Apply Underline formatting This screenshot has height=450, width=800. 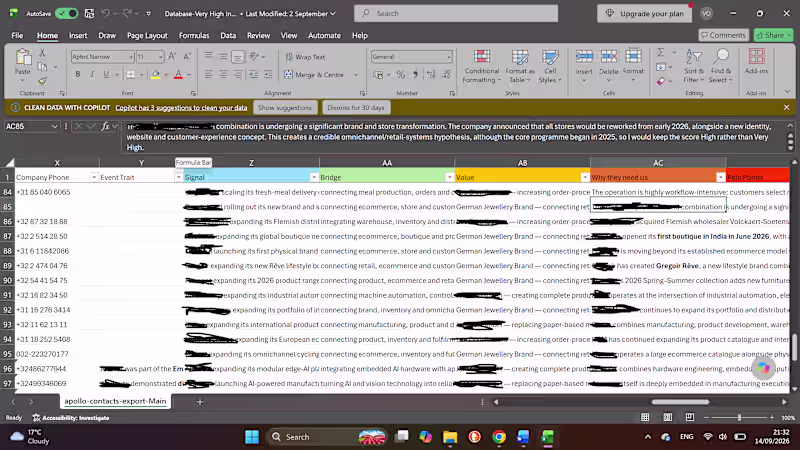pyautogui.click(x=106, y=74)
